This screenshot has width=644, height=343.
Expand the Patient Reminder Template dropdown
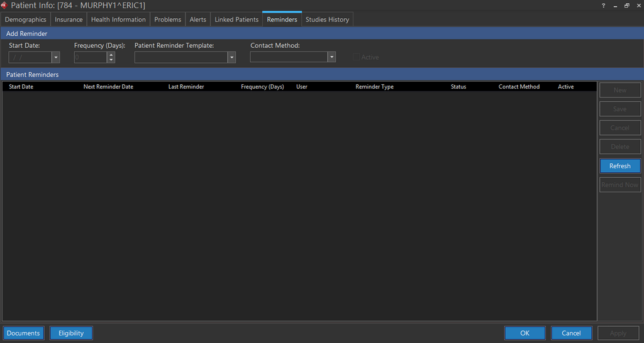[x=231, y=57]
